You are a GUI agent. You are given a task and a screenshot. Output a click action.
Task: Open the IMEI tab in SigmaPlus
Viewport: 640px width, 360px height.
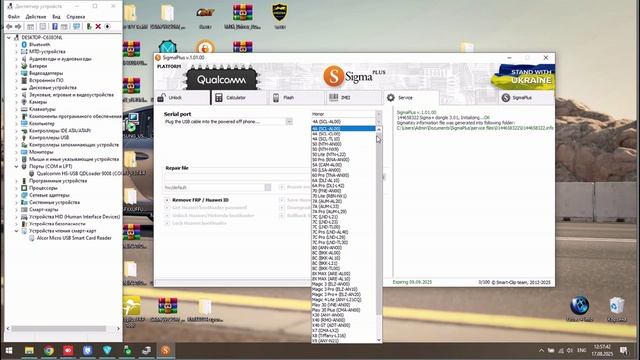(354, 98)
